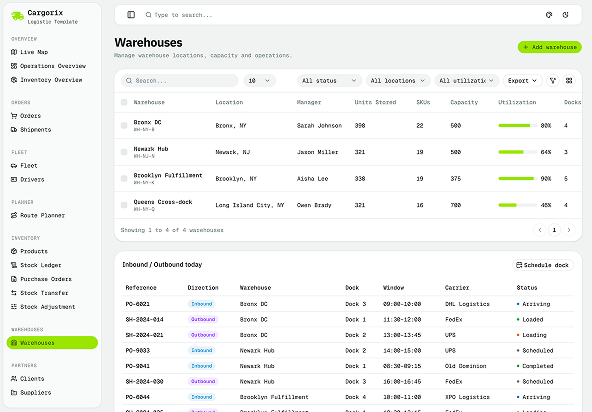Click Queens Cross-dock 46% utilization bar
Viewport: 592px width, 412px height.
click(x=518, y=205)
